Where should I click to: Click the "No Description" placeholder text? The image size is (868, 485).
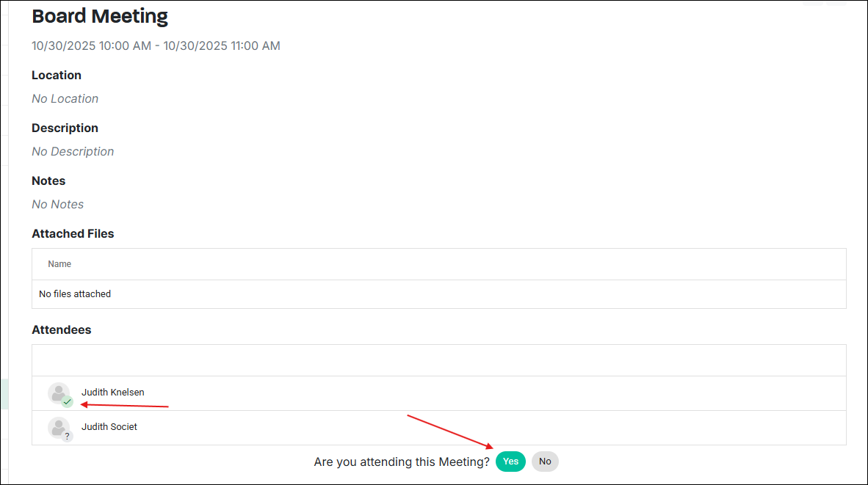73,152
